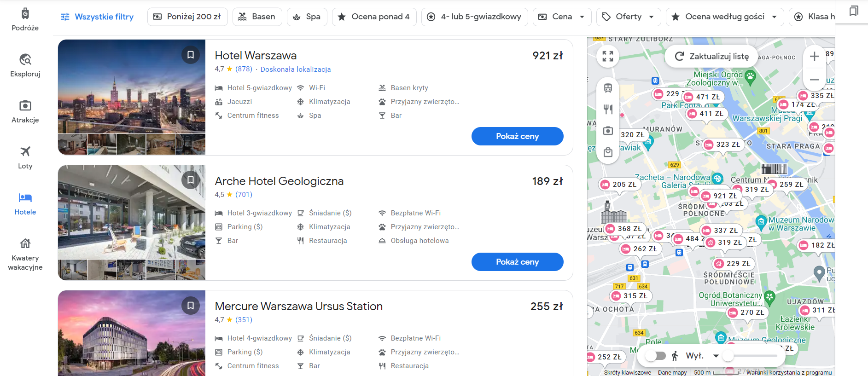Image resolution: width=868 pixels, height=376 pixels.
Task: Open Atrakcje in the sidebar
Action: coord(25,112)
